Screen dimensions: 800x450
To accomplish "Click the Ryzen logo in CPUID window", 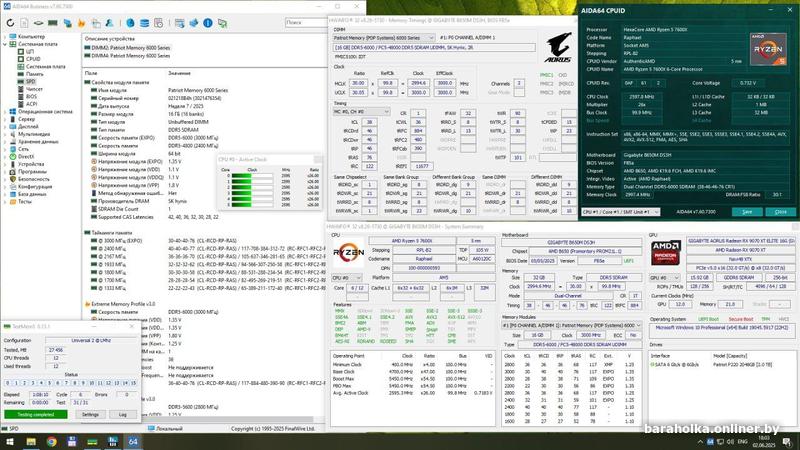I will coord(768,48).
